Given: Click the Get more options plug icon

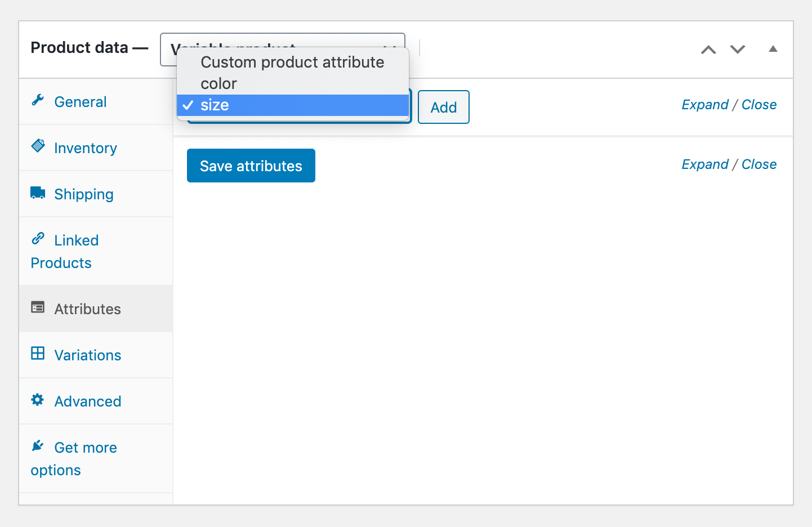Looking at the screenshot, I should (37, 445).
